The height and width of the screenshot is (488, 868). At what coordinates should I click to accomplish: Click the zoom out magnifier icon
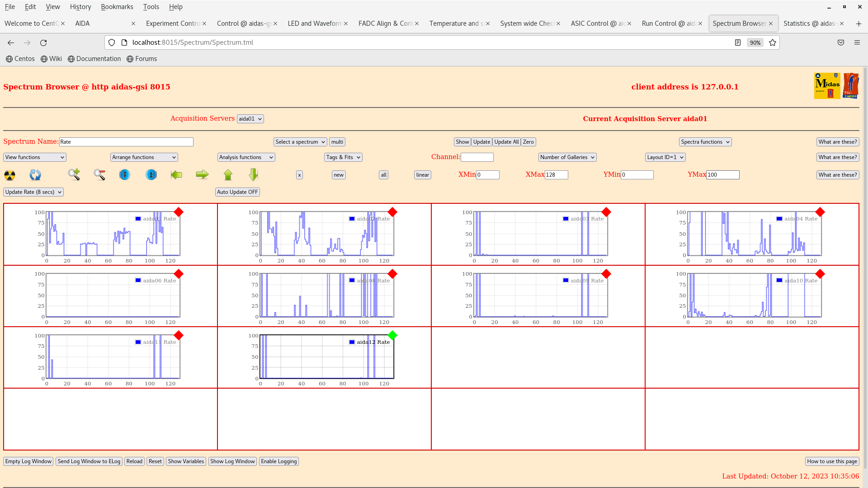tap(99, 174)
